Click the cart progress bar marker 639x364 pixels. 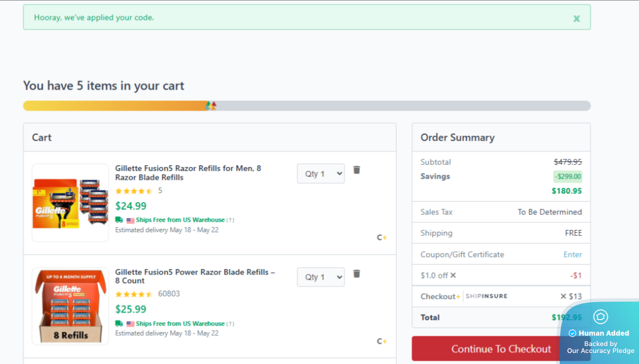(x=210, y=106)
